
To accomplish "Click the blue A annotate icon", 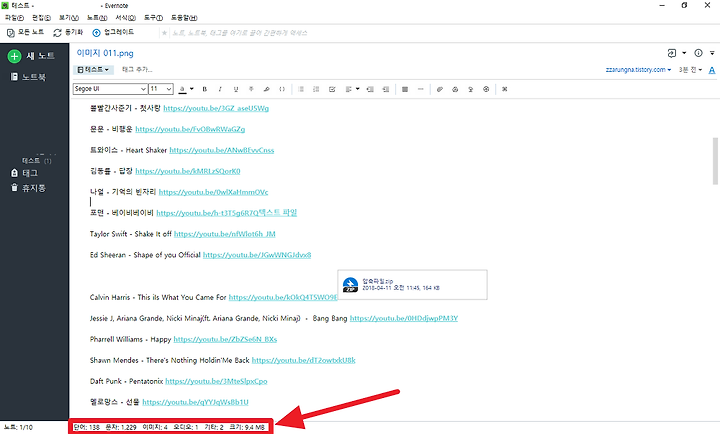I will [712, 70].
